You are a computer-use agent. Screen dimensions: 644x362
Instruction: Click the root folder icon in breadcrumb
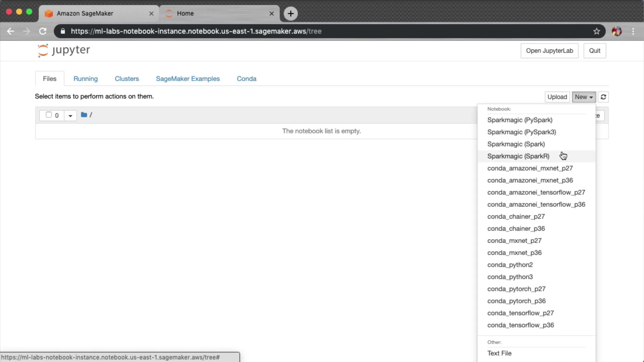84,115
